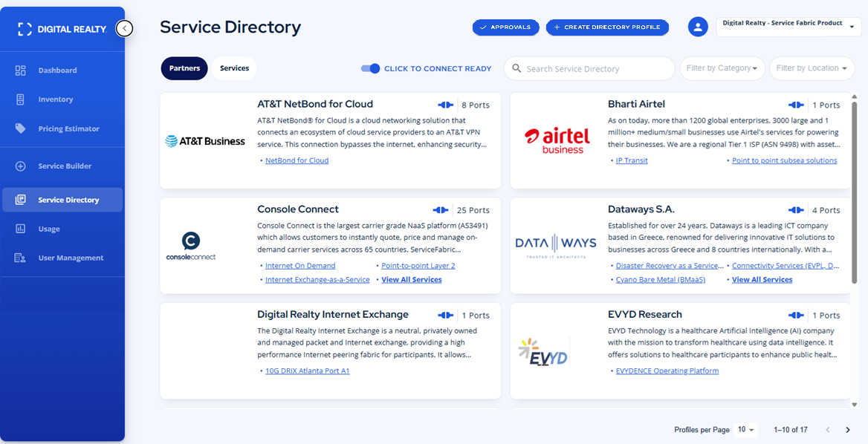Click the AT&T NetBond for Cloud title
The image size is (868, 444).
315,104
